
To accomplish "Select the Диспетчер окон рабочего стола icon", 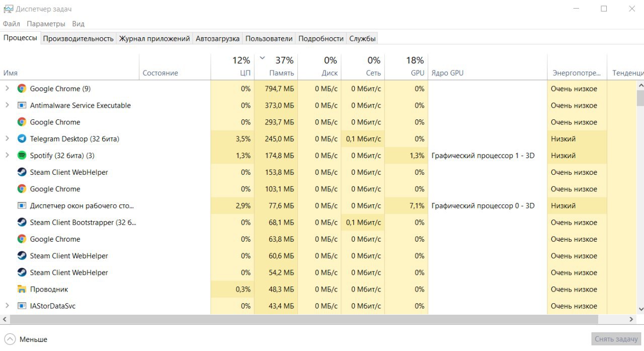I will tap(22, 205).
